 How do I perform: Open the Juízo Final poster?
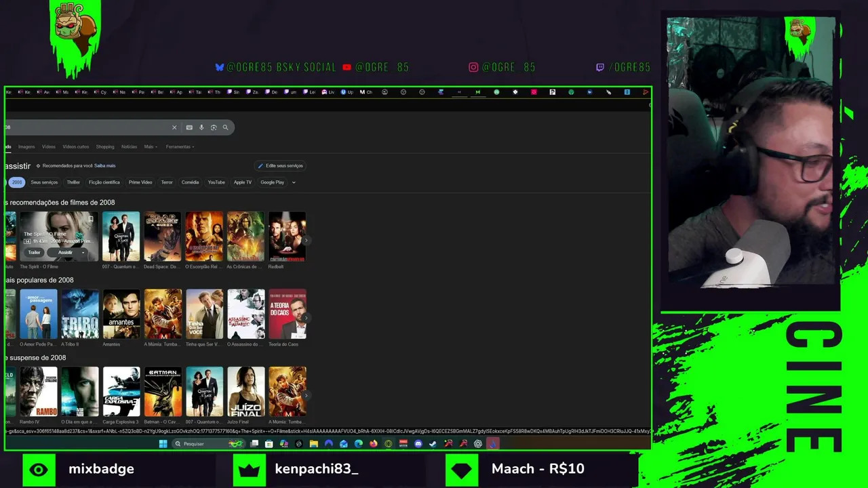[246, 392]
